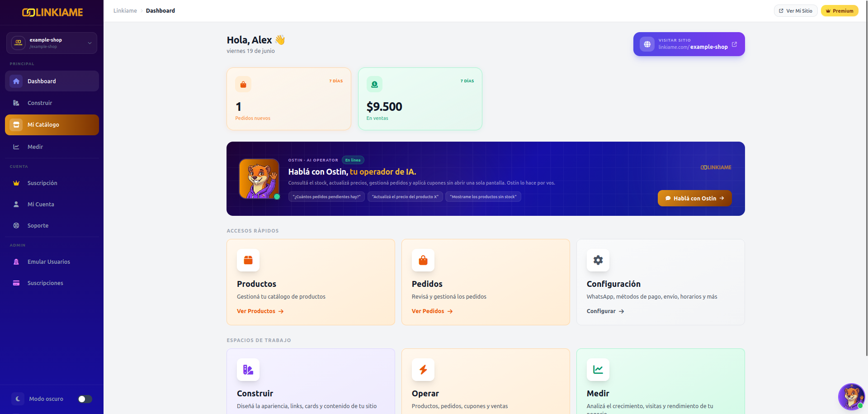The width and height of the screenshot is (868, 414).
Task: Select the '¿Cuántos pedidos pendientes hay?' suggestion
Action: pos(327,197)
